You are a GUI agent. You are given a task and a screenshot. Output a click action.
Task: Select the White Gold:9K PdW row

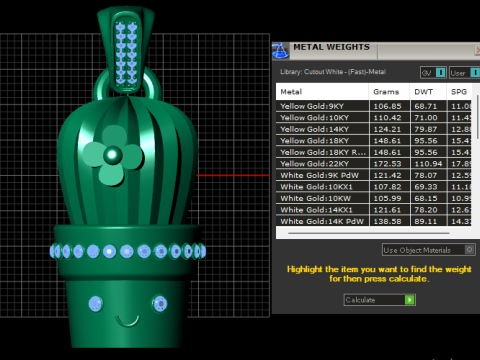[x=373, y=175]
